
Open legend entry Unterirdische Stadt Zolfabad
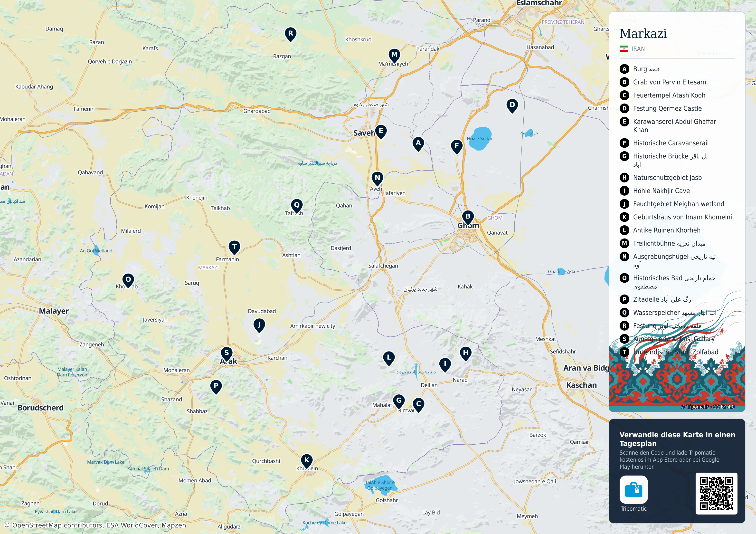click(669, 352)
